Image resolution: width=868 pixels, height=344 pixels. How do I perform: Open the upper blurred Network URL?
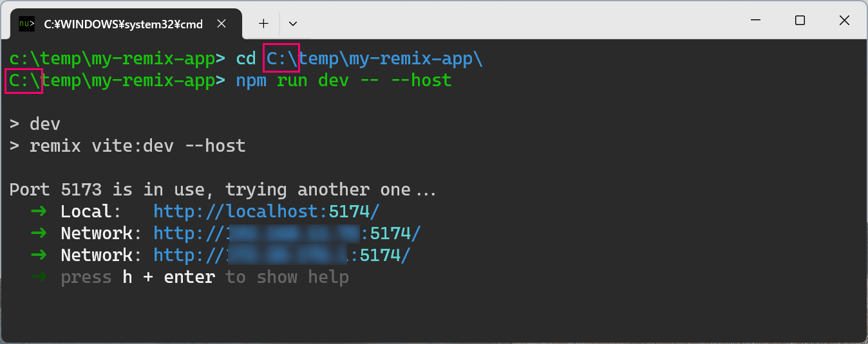pyautogui.click(x=287, y=233)
